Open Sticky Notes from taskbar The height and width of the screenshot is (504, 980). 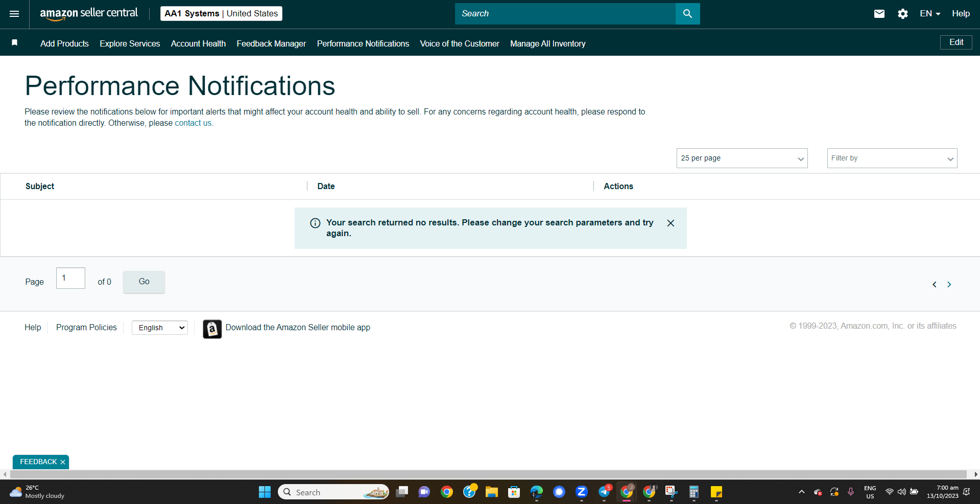(716, 492)
